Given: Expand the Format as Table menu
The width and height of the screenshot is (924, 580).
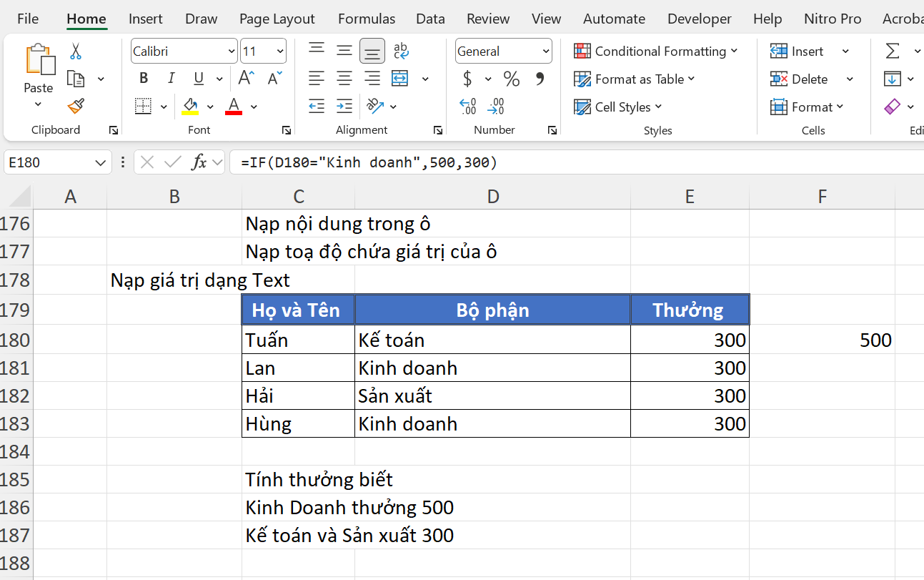Looking at the screenshot, I should 635,79.
